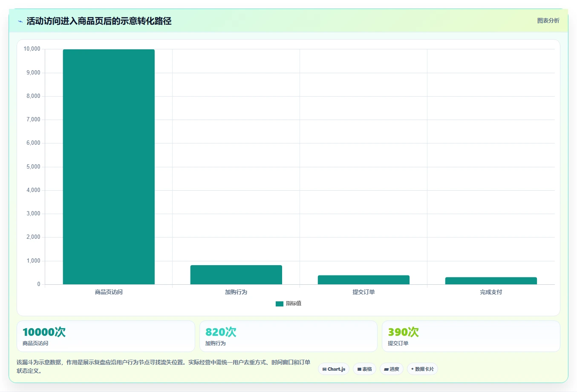Click the Chart.js tag chip
The width and height of the screenshot is (577, 392).
[x=334, y=369]
